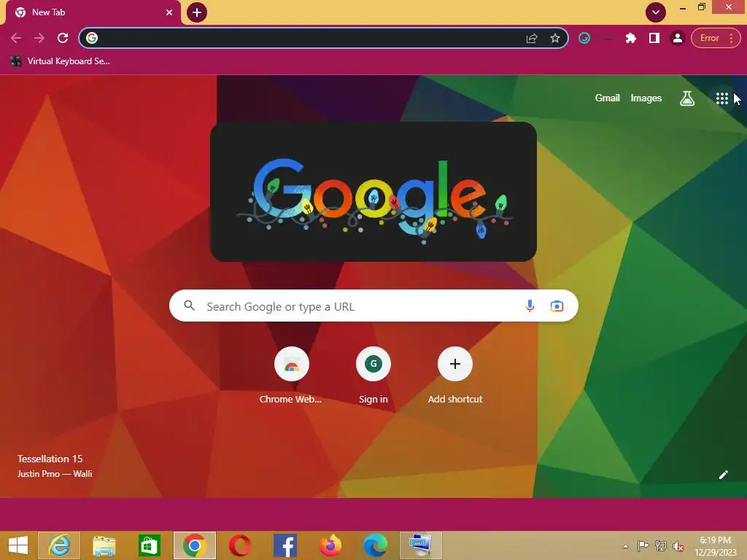This screenshot has height=560, width=747.
Task: Open Chrome three-dot menu
Action: [731, 38]
